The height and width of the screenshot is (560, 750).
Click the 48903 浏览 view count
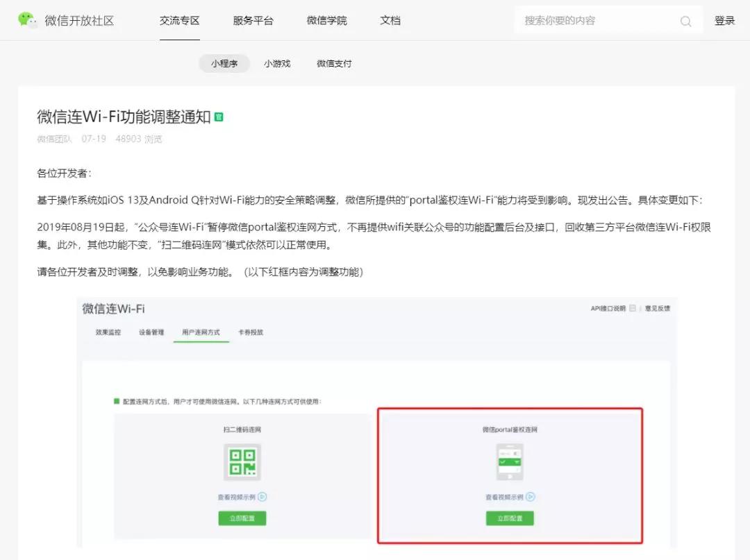click(x=139, y=139)
